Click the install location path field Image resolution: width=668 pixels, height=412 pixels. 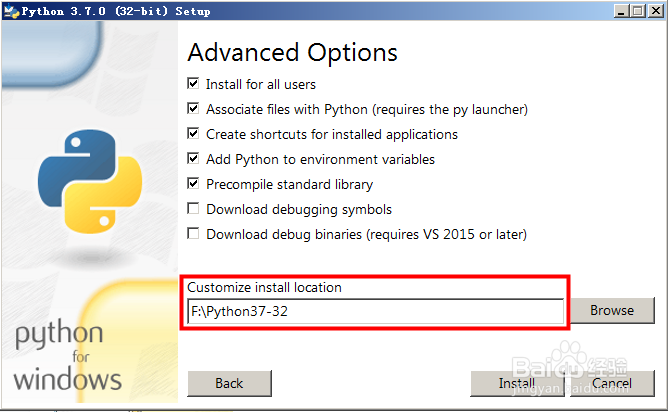point(375,311)
